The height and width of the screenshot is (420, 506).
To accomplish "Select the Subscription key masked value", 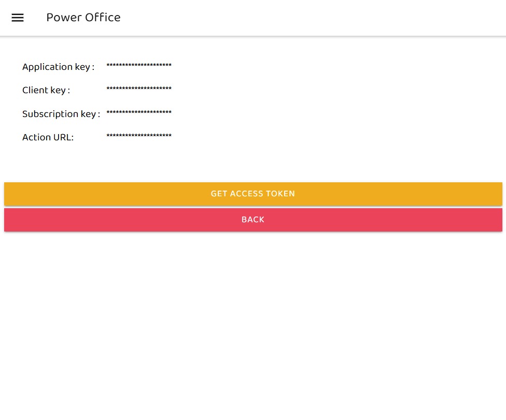I will (x=138, y=113).
